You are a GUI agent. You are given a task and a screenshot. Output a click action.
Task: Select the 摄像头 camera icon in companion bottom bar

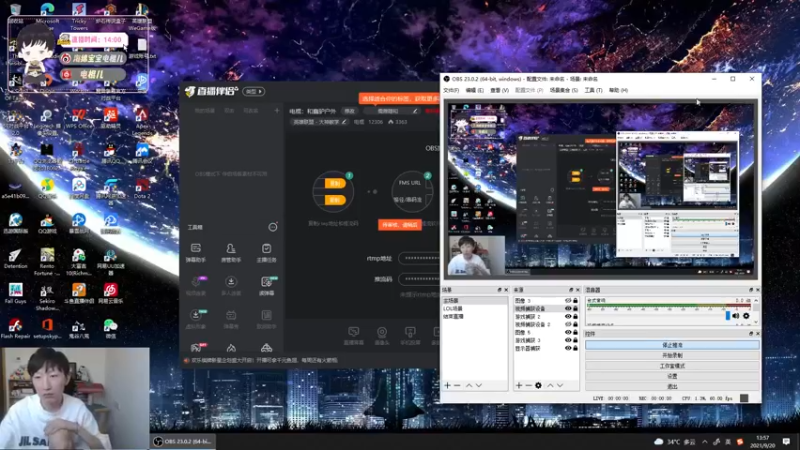pyautogui.click(x=382, y=336)
